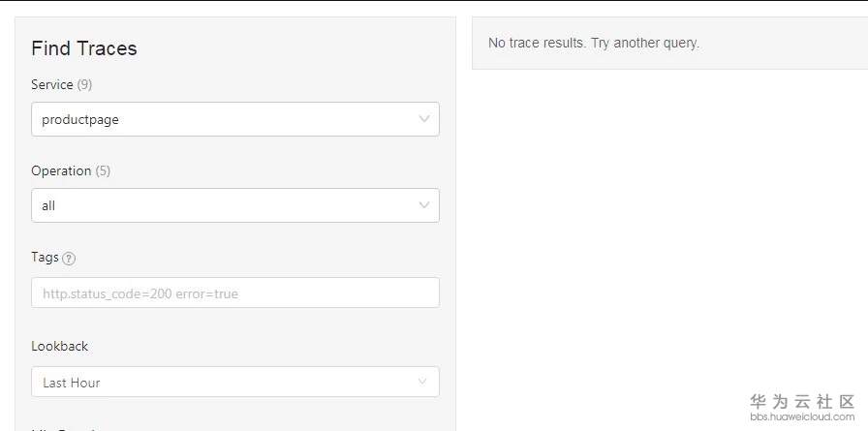Click the Service dropdown chevron arrow
Screen dimensions: 868x431
click(424, 119)
